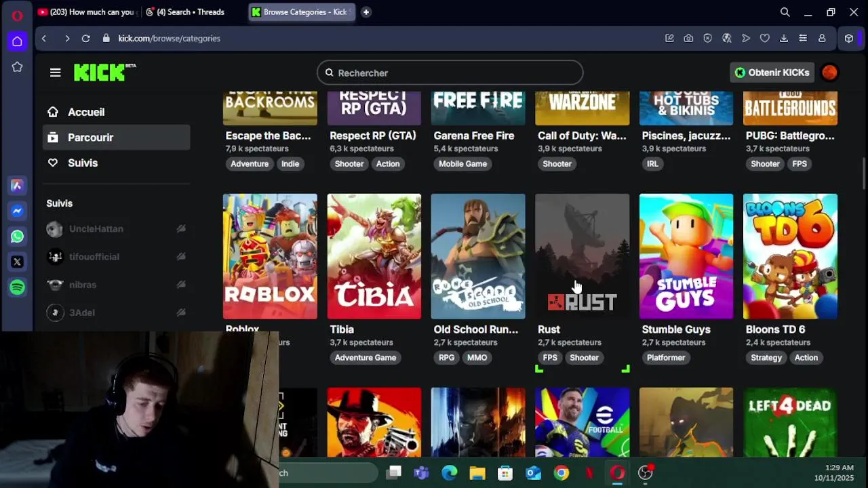Viewport: 868px width, 488px height.
Task: Click the Escape the Backrooms title link
Action: [x=268, y=136]
